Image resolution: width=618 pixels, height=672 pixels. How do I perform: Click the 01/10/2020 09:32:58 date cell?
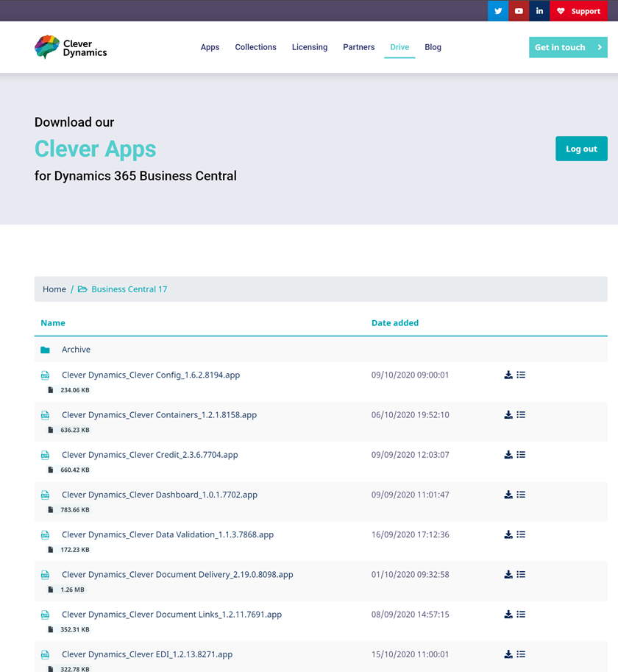click(x=411, y=574)
